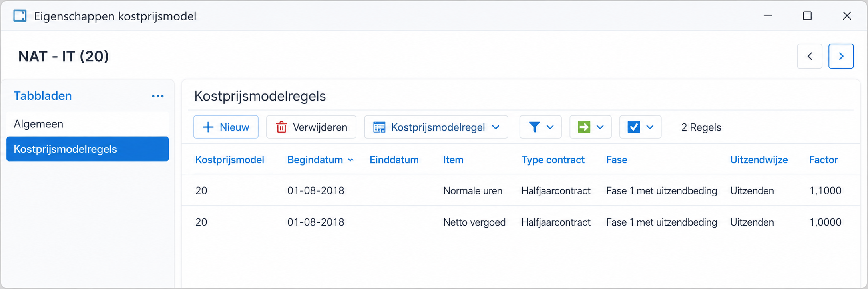
Task: Expand the Kostprijsmodelregel dropdown chevron
Action: pos(496,127)
